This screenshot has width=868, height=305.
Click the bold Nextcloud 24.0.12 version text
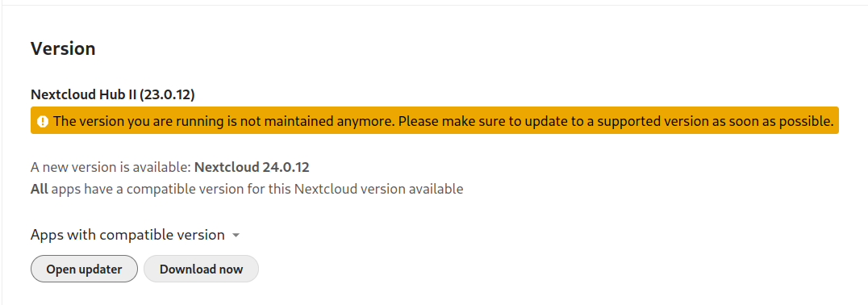point(252,167)
